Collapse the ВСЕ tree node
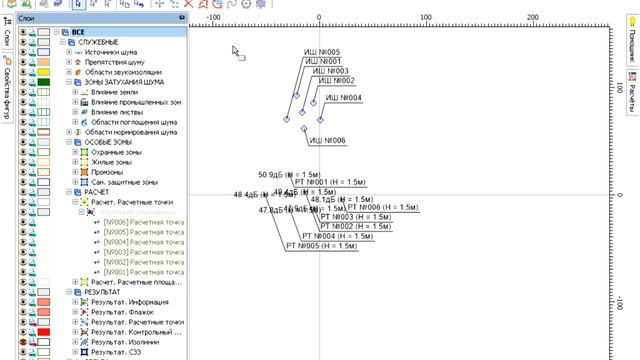640x360 pixels. pyautogui.click(x=56, y=32)
